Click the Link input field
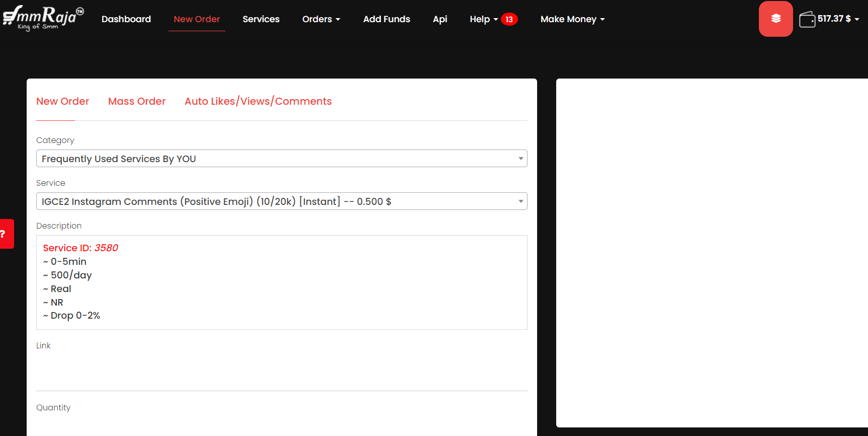The image size is (868, 436). click(281, 373)
